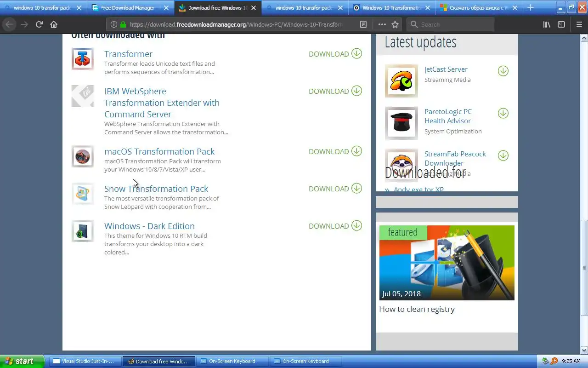Open IBM WebSphere Transformation Extender link
The height and width of the screenshot is (368, 588).
162,103
